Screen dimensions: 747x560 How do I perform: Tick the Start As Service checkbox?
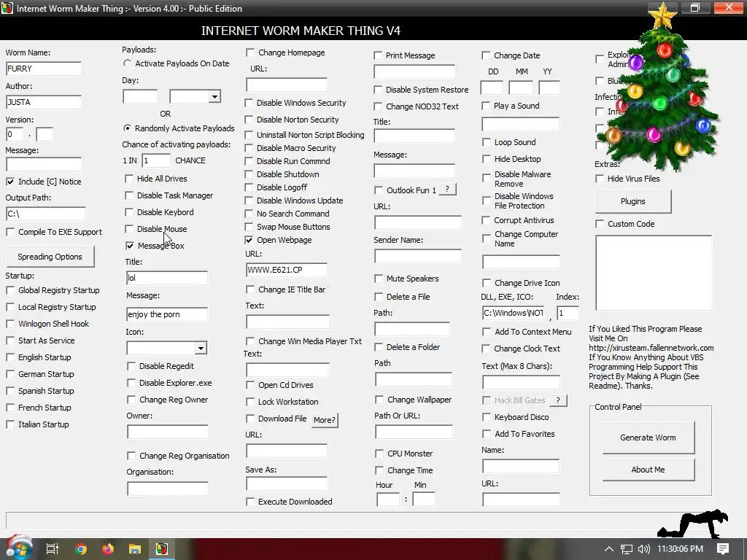click(10, 341)
